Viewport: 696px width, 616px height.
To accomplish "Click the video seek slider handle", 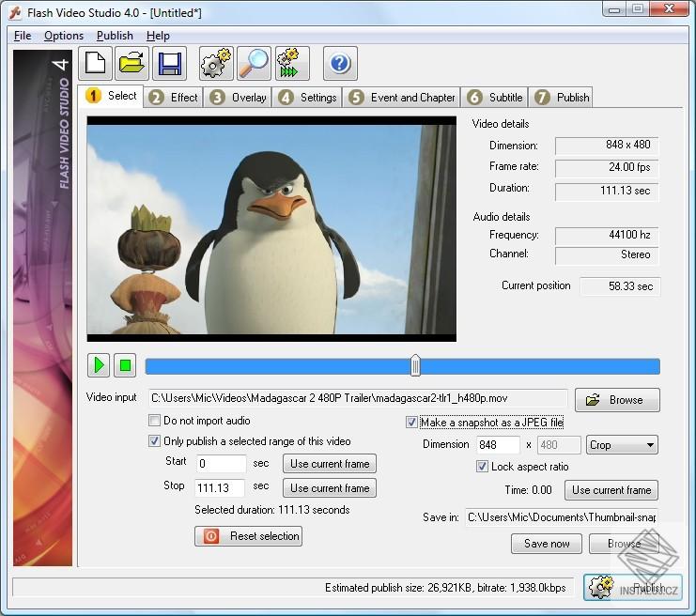I will tap(415, 365).
